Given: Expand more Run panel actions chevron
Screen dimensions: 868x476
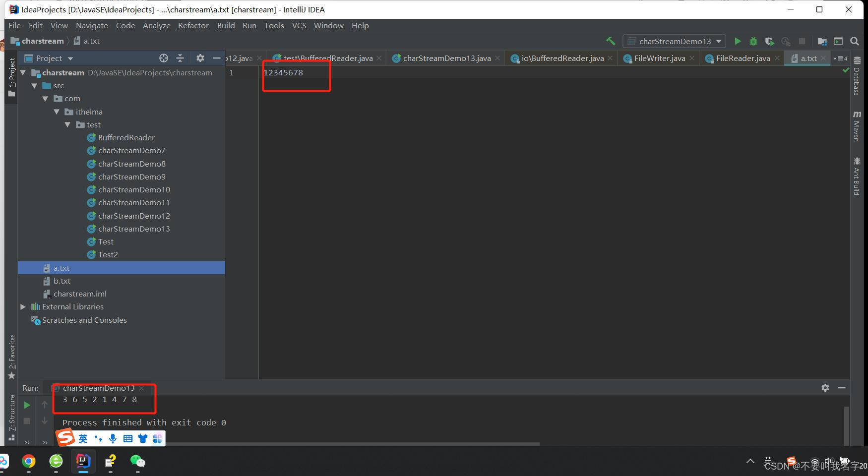Looking at the screenshot, I should pyautogui.click(x=27, y=442).
